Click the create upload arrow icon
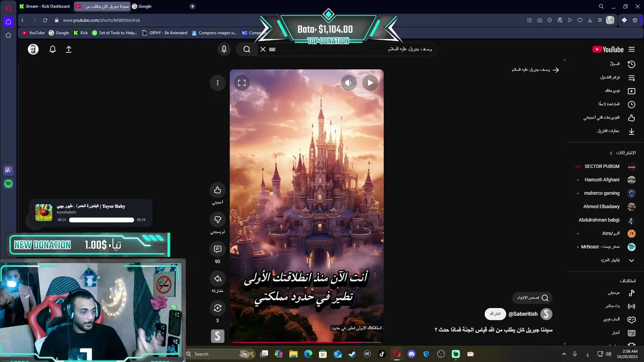 [69, 49]
